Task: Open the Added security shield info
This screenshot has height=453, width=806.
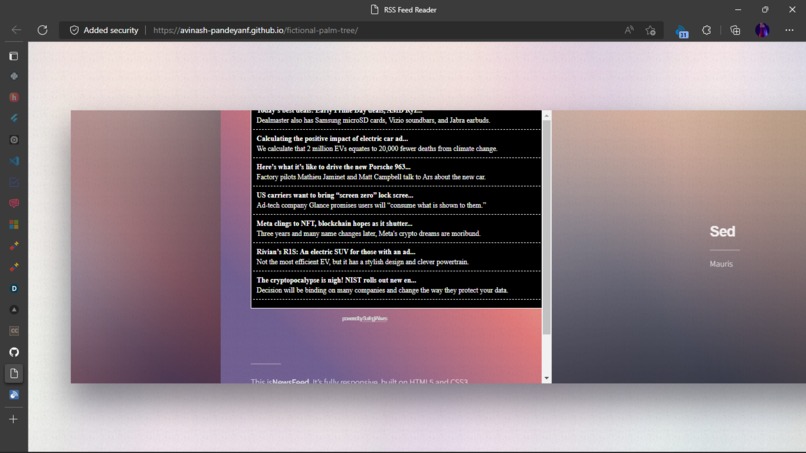Action: [104, 30]
